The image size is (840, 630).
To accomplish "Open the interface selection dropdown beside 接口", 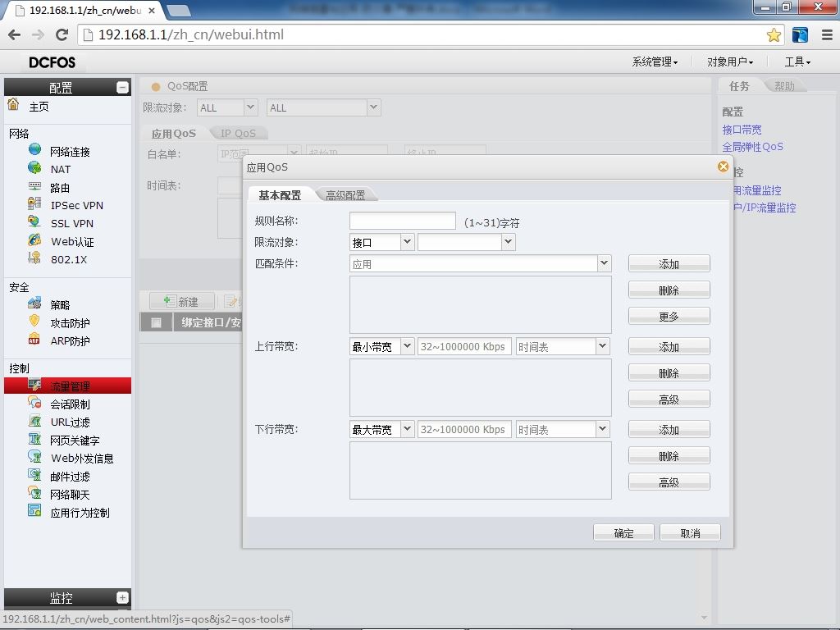I will [x=509, y=242].
